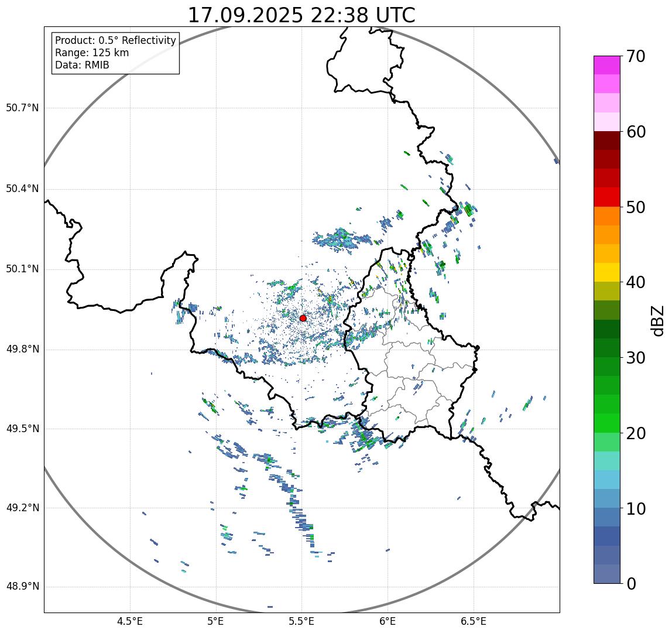This screenshot has height=633, width=672.
Task: Click the 50.4°N latitude label
Action: tap(22, 189)
